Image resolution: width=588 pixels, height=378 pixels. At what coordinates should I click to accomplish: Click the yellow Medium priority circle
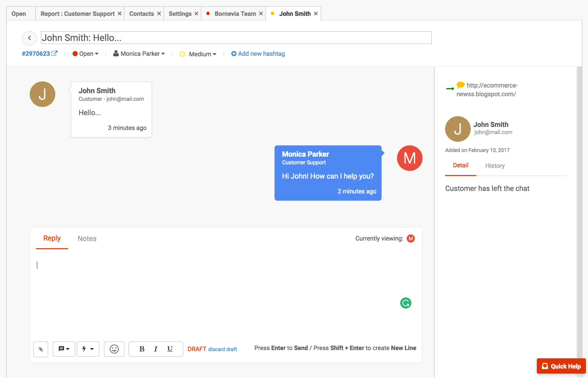point(182,54)
